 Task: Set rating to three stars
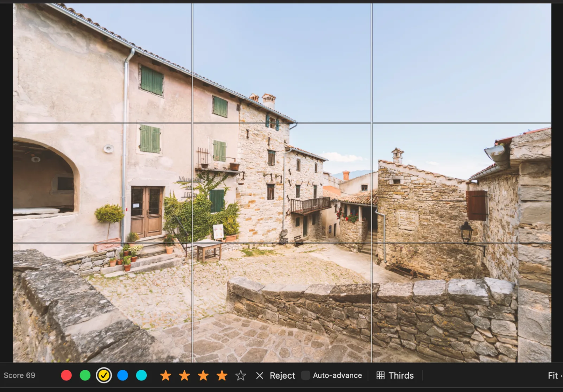[203, 375]
